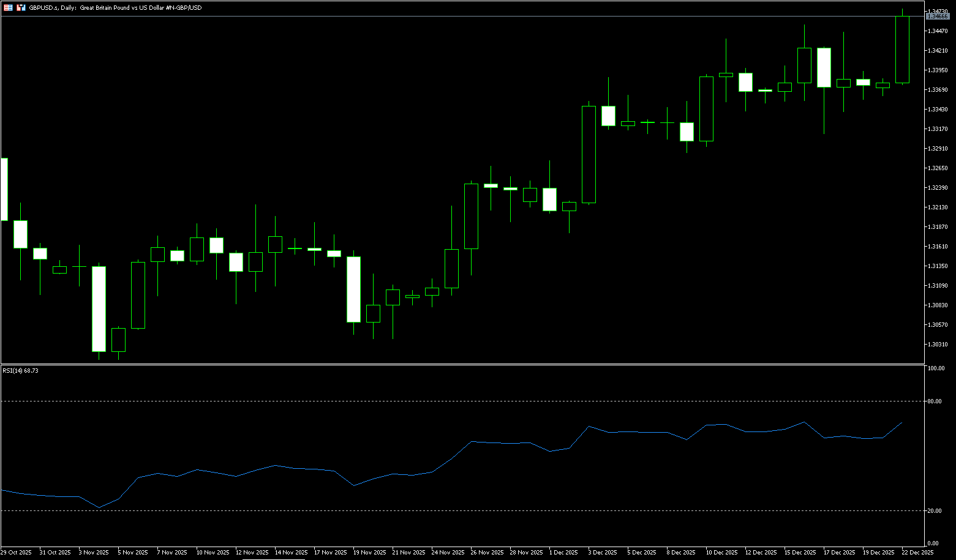Click the 17 Dec 2025 white candle
The image size is (956, 560).
[824, 67]
